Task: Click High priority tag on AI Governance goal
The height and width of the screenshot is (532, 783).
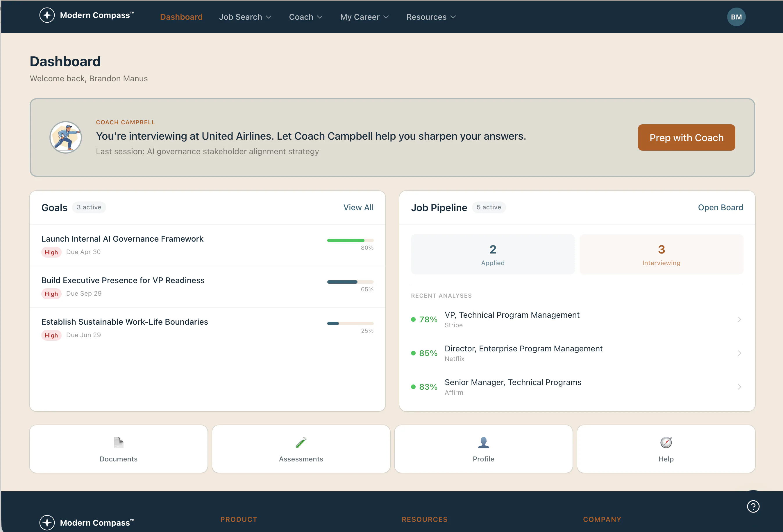Action: [51, 252]
